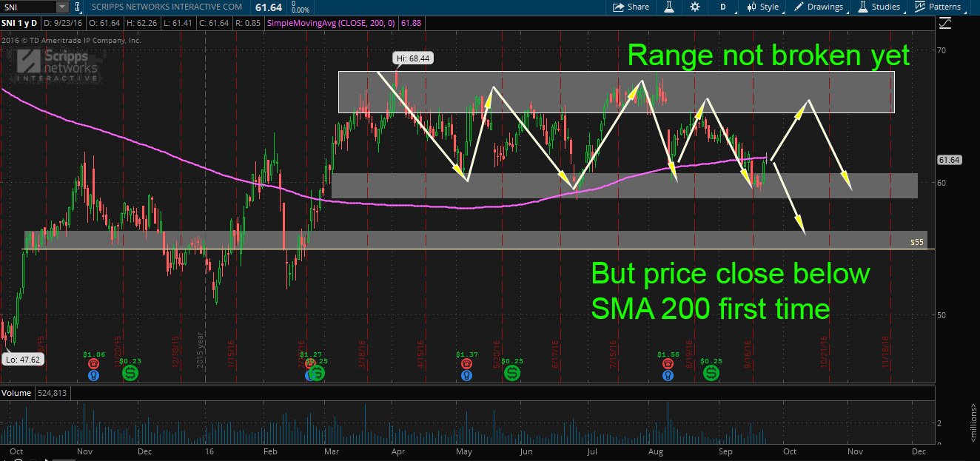Click the 0.00% change value

click(301, 10)
